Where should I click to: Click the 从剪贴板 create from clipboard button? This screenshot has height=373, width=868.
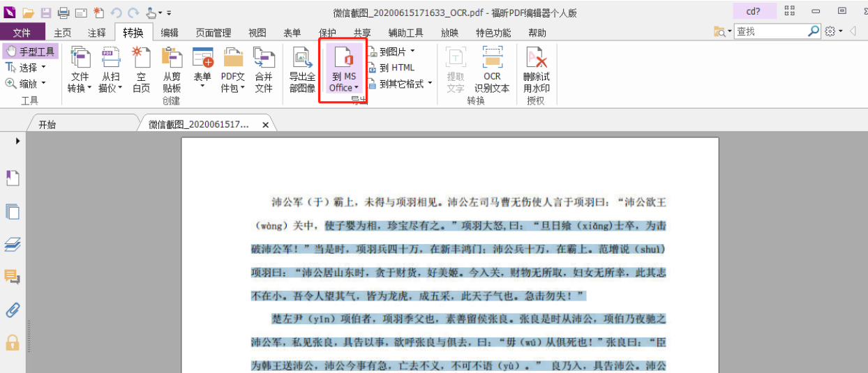(x=172, y=70)
